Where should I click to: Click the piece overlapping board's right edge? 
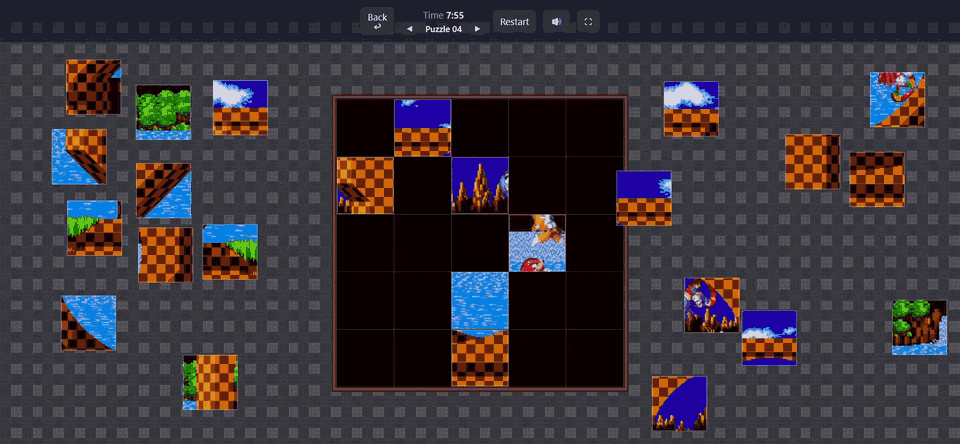643,198
